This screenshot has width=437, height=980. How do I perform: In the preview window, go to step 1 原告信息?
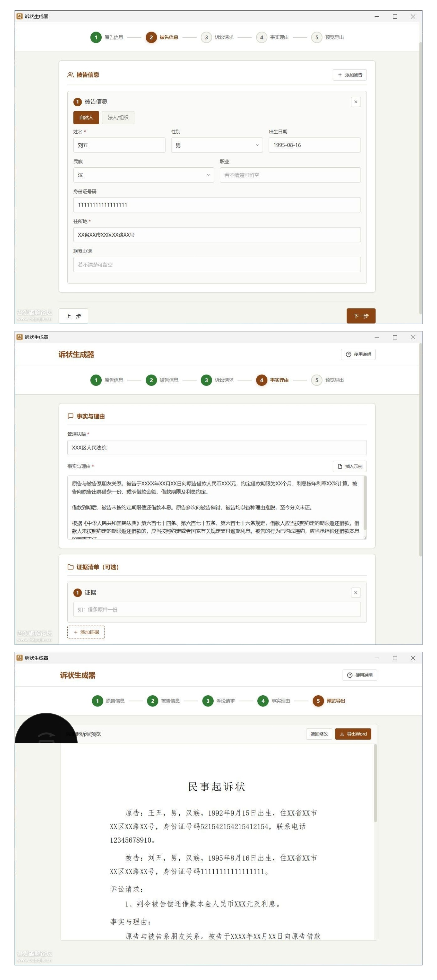[x=108, y=701]
